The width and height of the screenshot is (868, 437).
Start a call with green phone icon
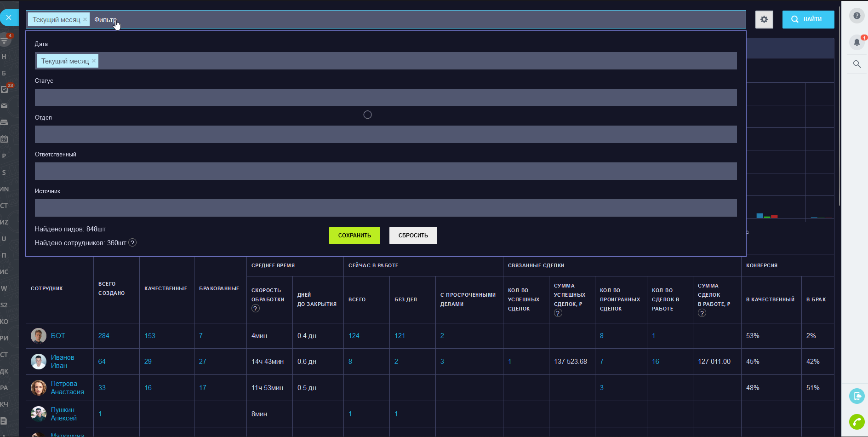(857, 421)
